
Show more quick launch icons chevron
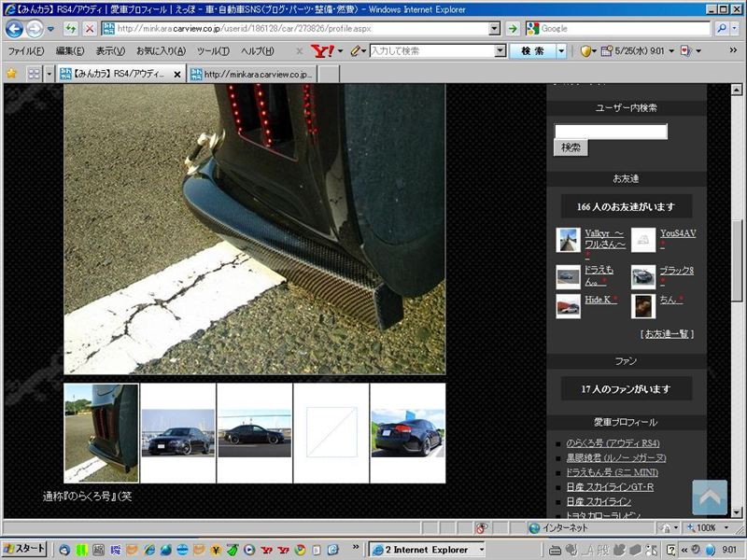[x=356, y=547]
